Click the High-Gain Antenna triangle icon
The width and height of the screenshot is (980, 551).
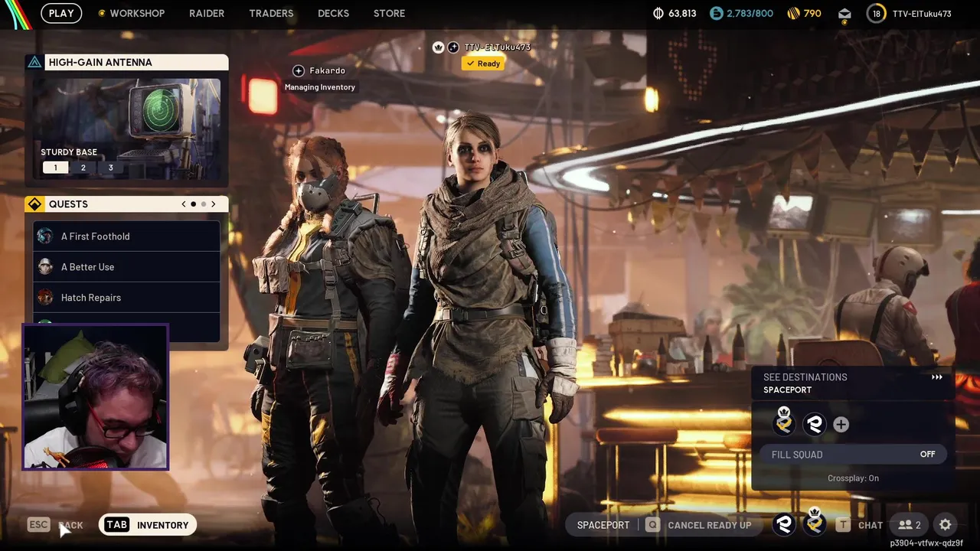(x=34, y=62)
